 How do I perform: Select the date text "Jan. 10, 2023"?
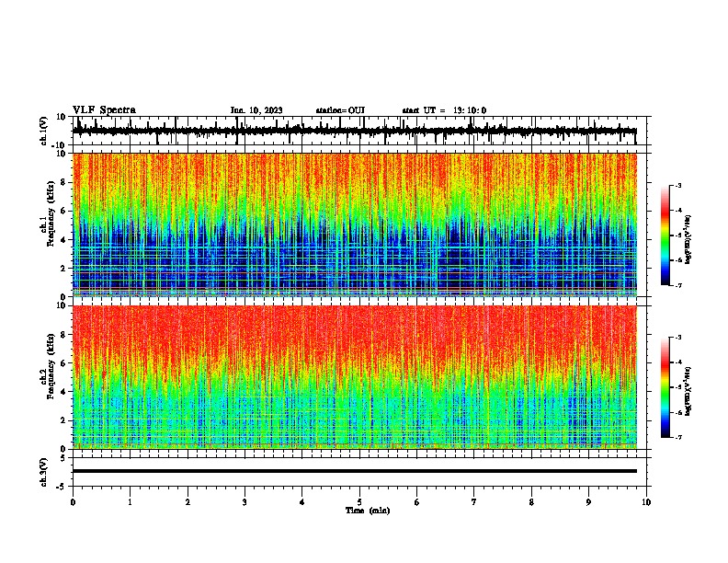click(256, 110)
